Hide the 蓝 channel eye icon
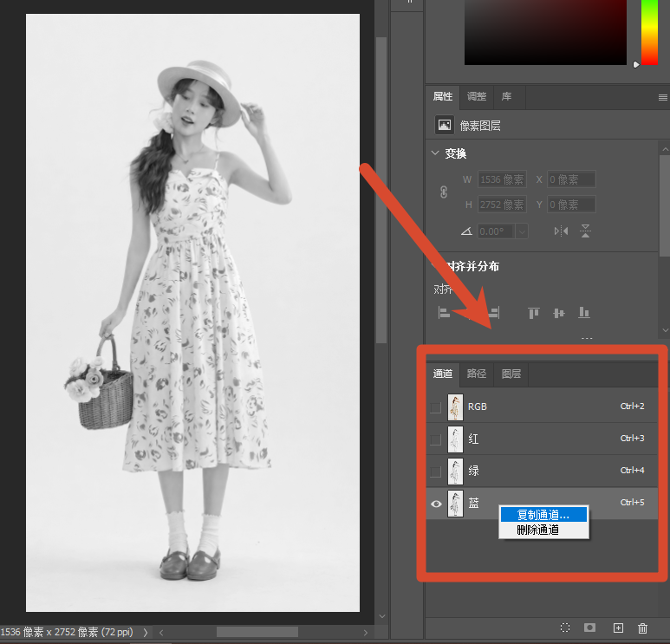670x644 pixels. (436, 504)
